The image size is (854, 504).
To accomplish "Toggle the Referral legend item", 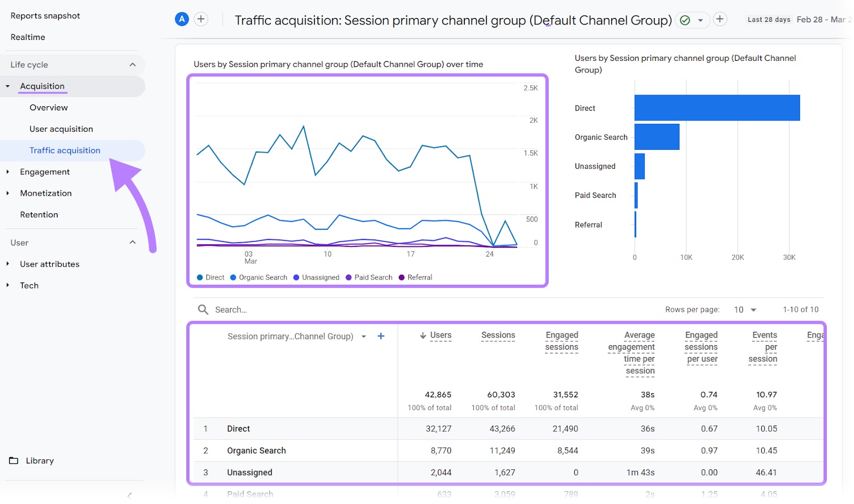I will point(416,277).
